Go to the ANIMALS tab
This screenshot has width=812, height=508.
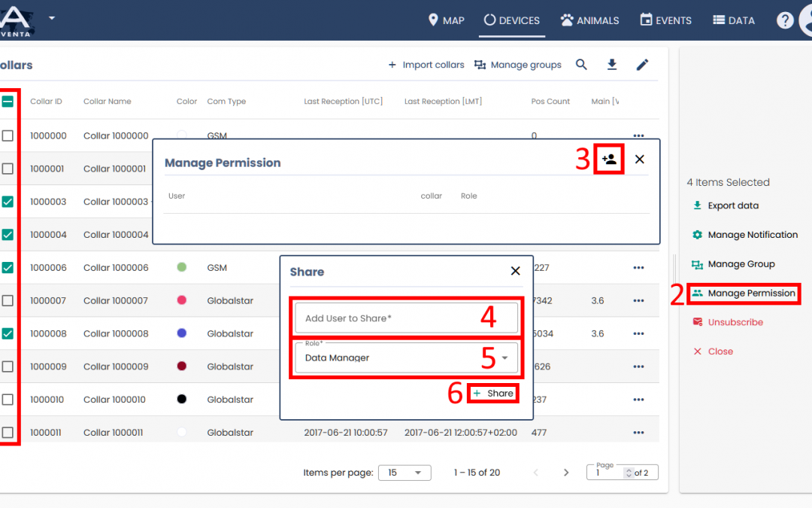(589, 20)
